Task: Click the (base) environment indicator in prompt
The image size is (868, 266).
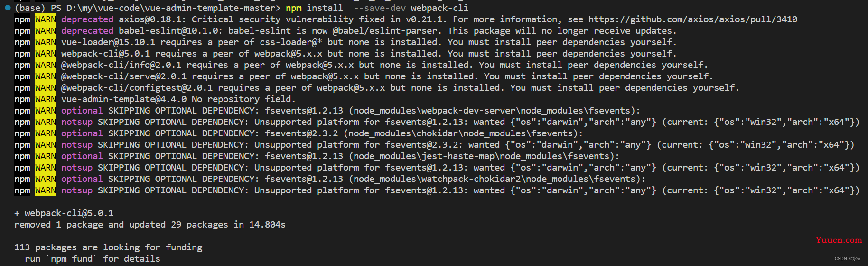Action: (30, 8)
